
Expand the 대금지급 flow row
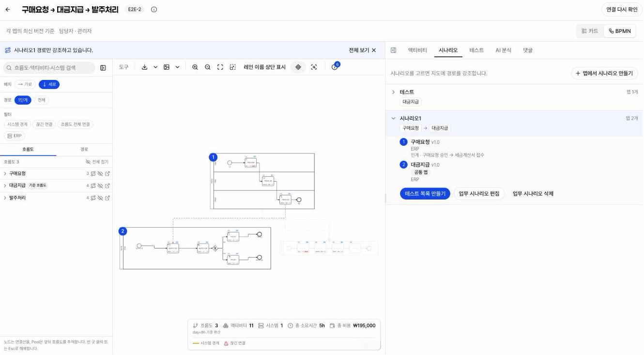click(5, 185)
